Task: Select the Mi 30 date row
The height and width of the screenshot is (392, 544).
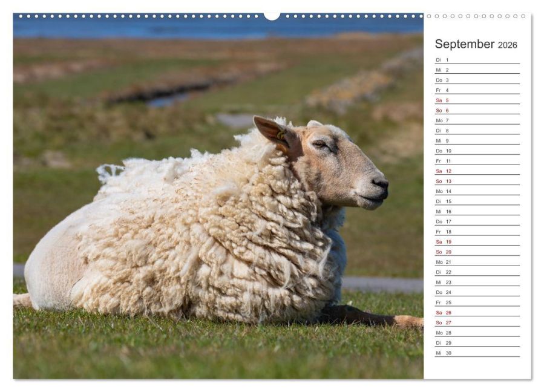Action: [x=477, y=353]
